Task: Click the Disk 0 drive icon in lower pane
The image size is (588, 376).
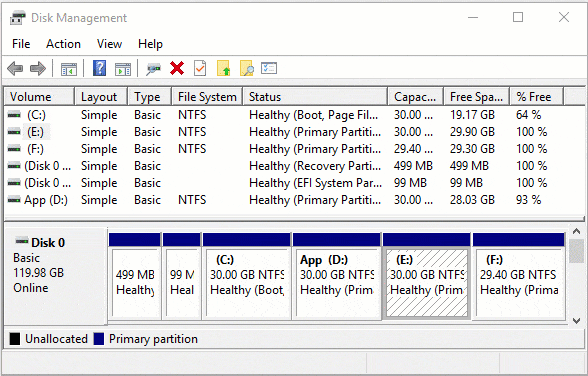Action: coord(22,241)
